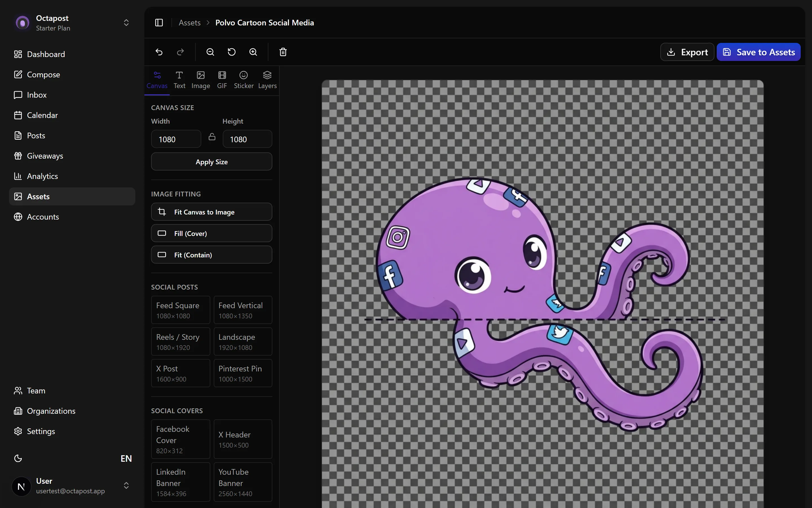
Task: Click the Octapost logo icon
Action: 23,23
